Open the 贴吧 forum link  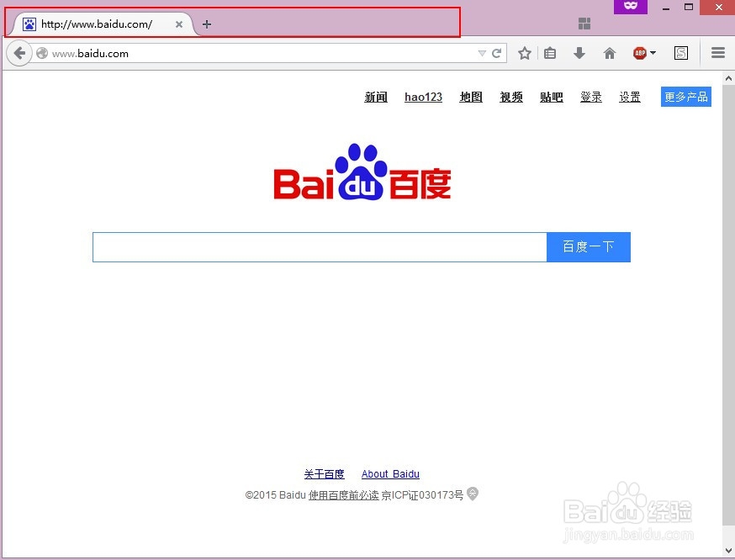tap(552, 97)
